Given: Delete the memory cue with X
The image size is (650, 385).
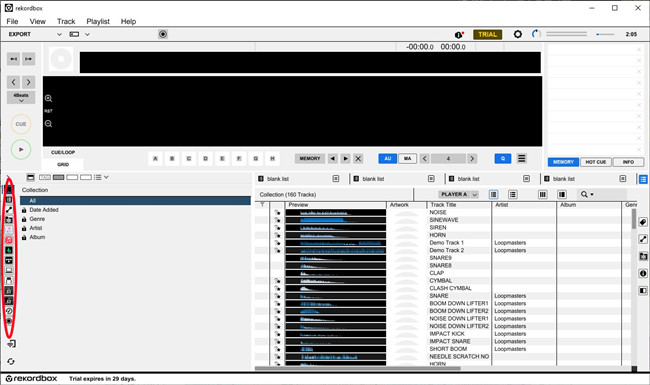Looking at the screenshot, I should 359,158.
